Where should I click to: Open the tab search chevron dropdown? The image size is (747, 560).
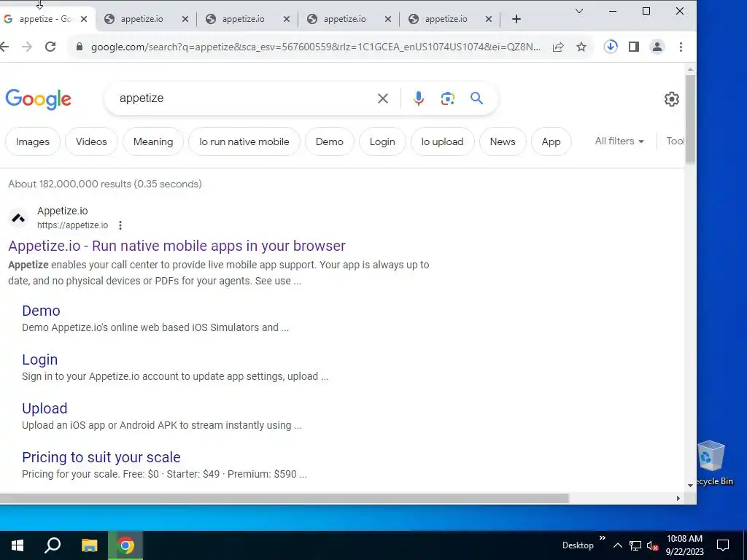[x=579, y=11]
